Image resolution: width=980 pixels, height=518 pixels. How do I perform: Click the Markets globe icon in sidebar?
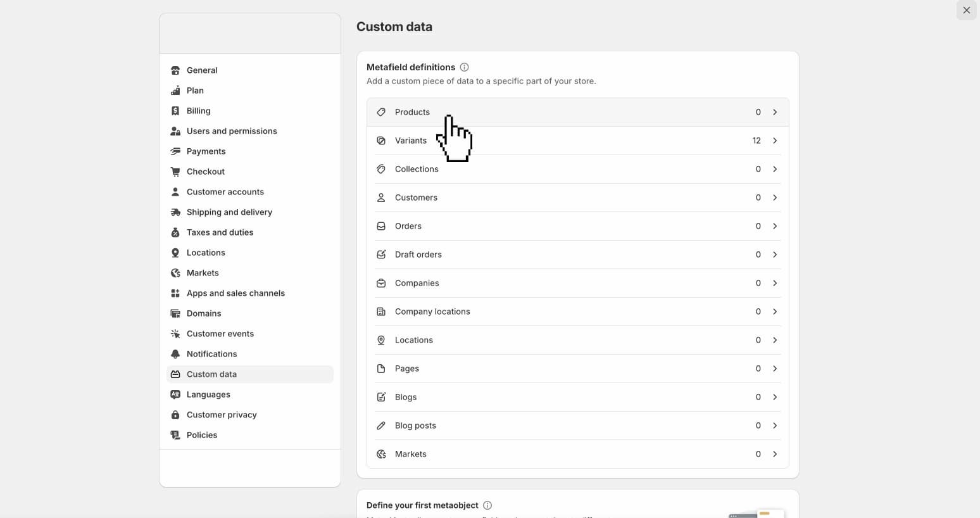[x=175, y=273]
